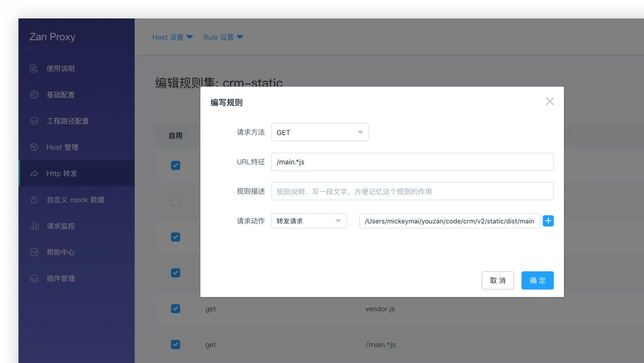
Task: Open 请求监控 using its chart icon
Action: tap(34, 226)
